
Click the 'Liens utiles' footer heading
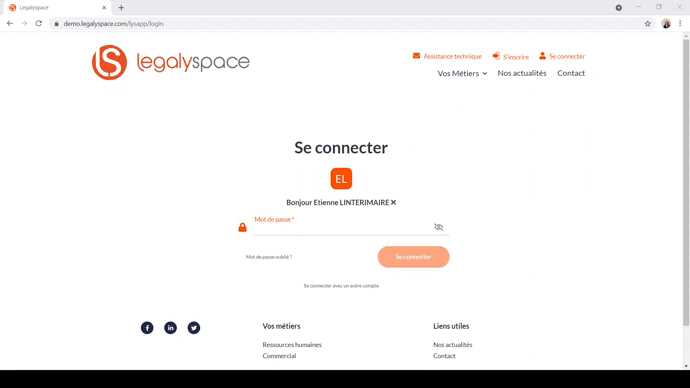(451, 326)
